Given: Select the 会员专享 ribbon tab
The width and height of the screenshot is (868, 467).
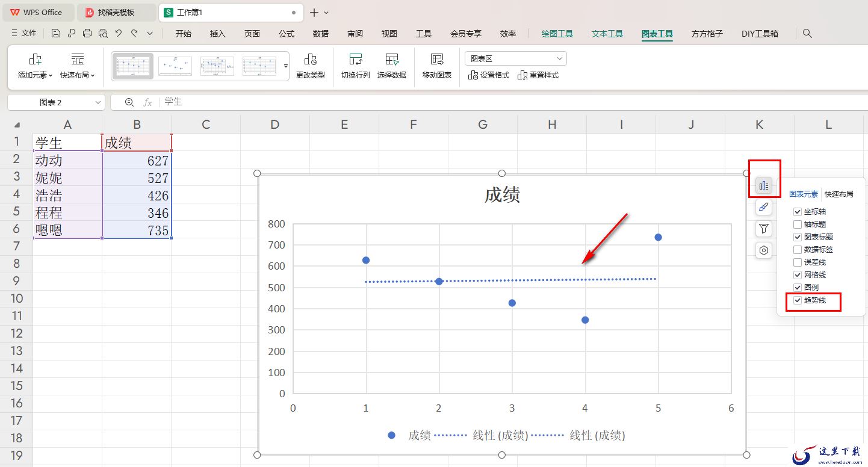Looking at the screenshot, I should pyautogui.click(x=466, y=34).
